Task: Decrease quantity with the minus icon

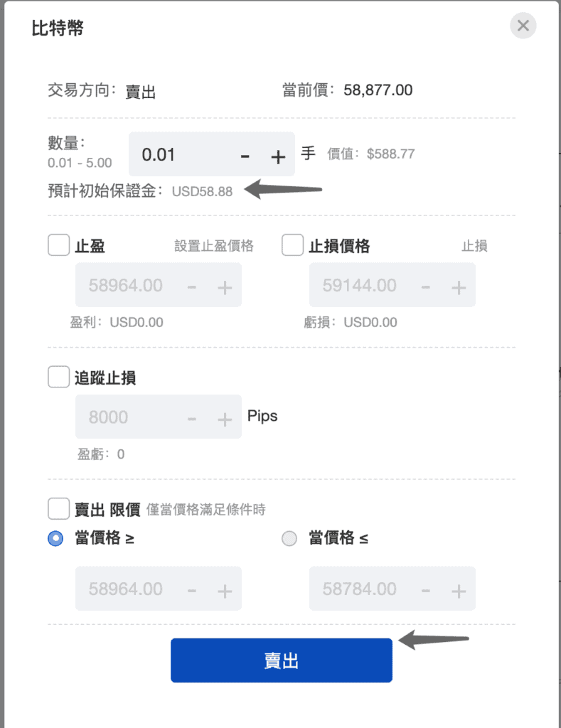Action: (245, 156)
